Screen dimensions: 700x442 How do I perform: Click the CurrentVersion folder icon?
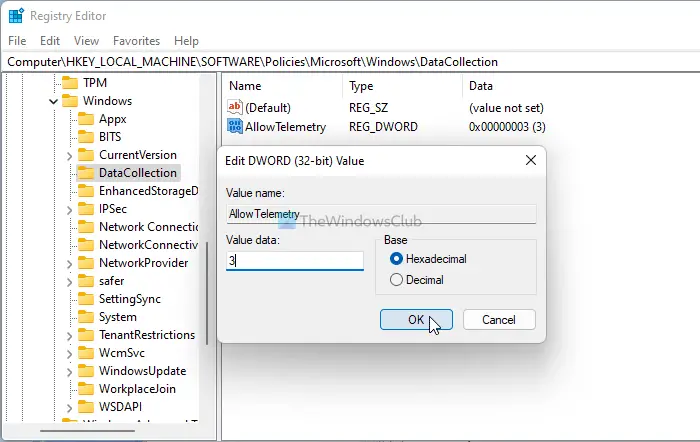point(86,155)
